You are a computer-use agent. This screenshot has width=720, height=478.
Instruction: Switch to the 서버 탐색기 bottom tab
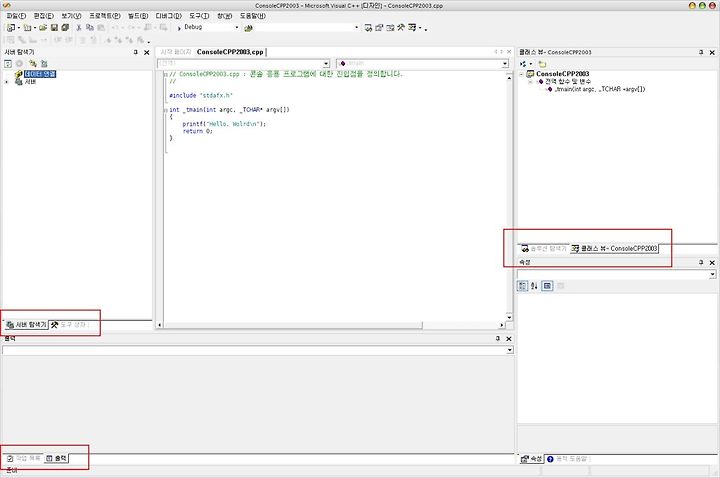[x=26, y=325]
